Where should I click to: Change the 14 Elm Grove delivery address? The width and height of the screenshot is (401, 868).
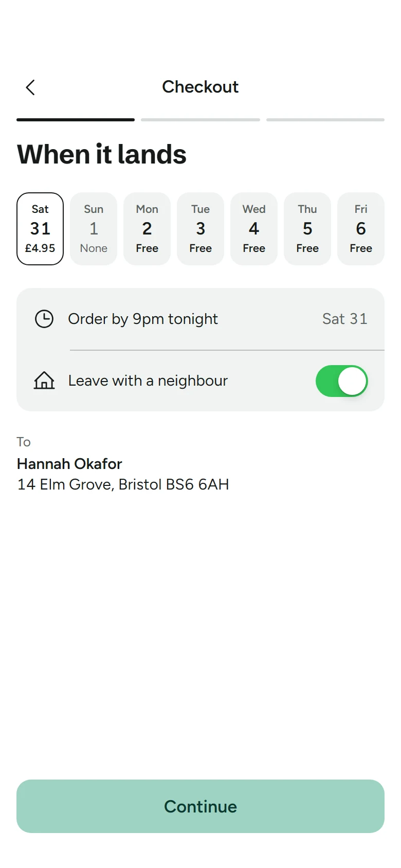click(x=123, y=484)
